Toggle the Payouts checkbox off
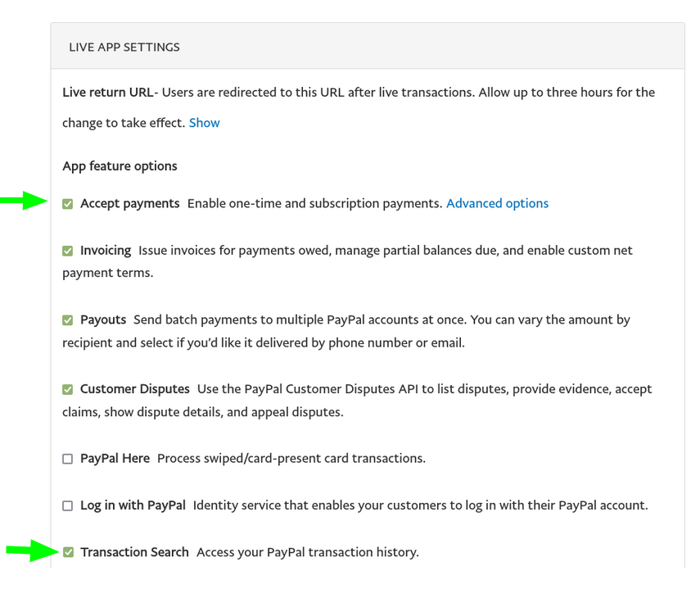The height and width of the screenshot is (589, 700). [x=68, y=320]
